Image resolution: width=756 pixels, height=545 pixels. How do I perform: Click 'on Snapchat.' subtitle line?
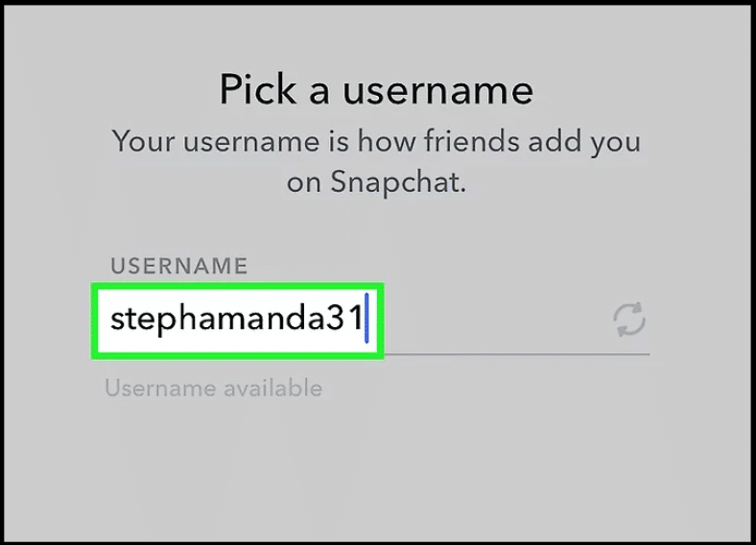(376, 183)
